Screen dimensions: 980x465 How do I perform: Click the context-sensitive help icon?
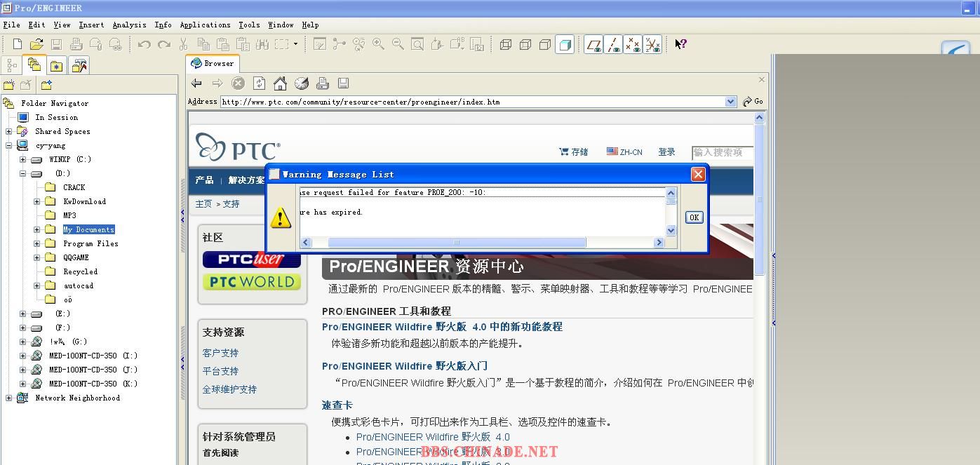pos(680,44)
